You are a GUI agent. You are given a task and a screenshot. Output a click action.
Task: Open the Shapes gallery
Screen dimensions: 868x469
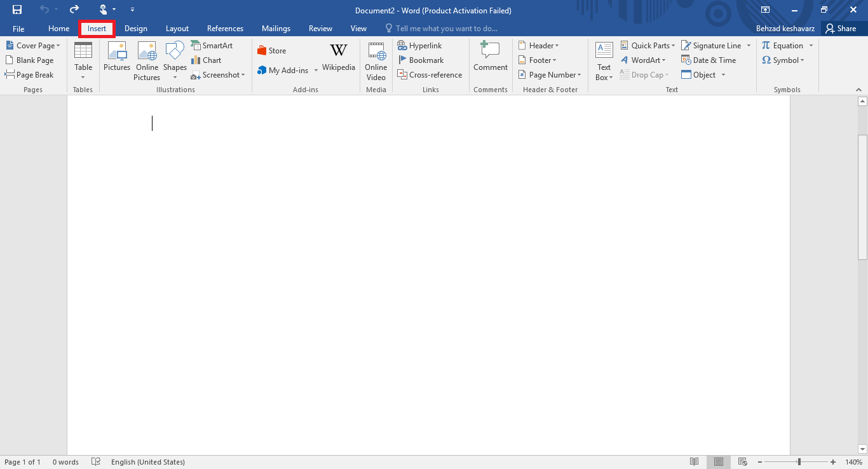pyautogui.click(x=175, y=61)
